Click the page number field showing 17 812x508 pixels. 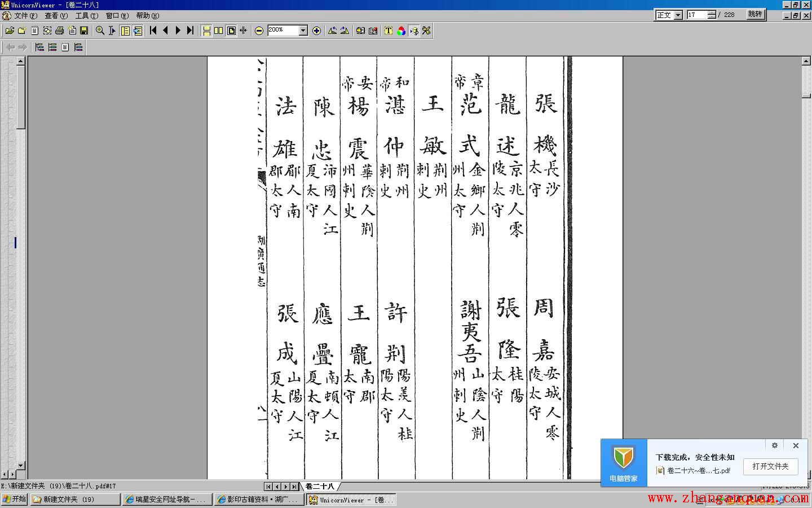coord(697,15)
